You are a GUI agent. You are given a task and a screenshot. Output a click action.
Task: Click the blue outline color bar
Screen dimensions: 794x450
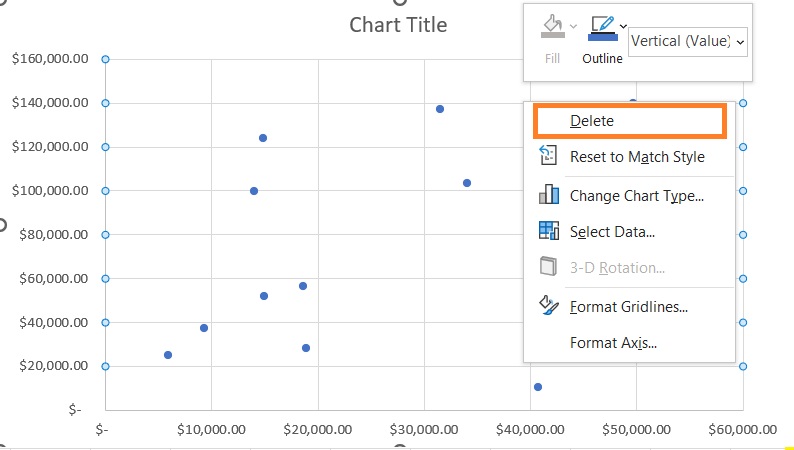click(x=603, y=37)
